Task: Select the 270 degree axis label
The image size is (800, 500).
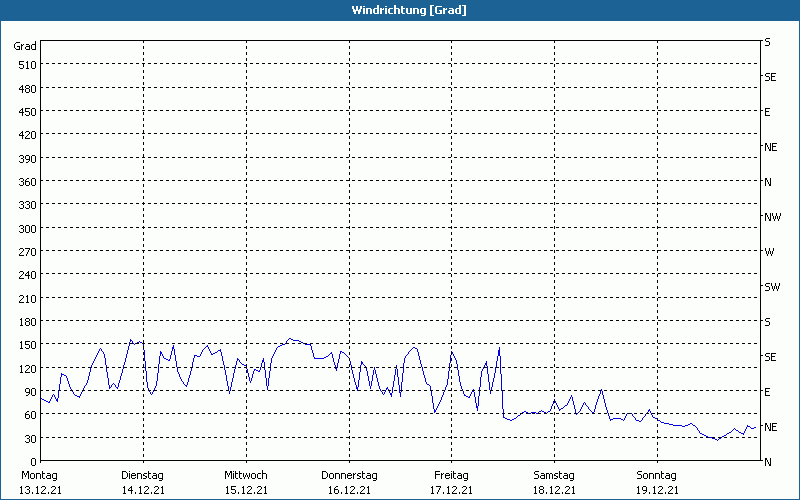Action: 27,252
